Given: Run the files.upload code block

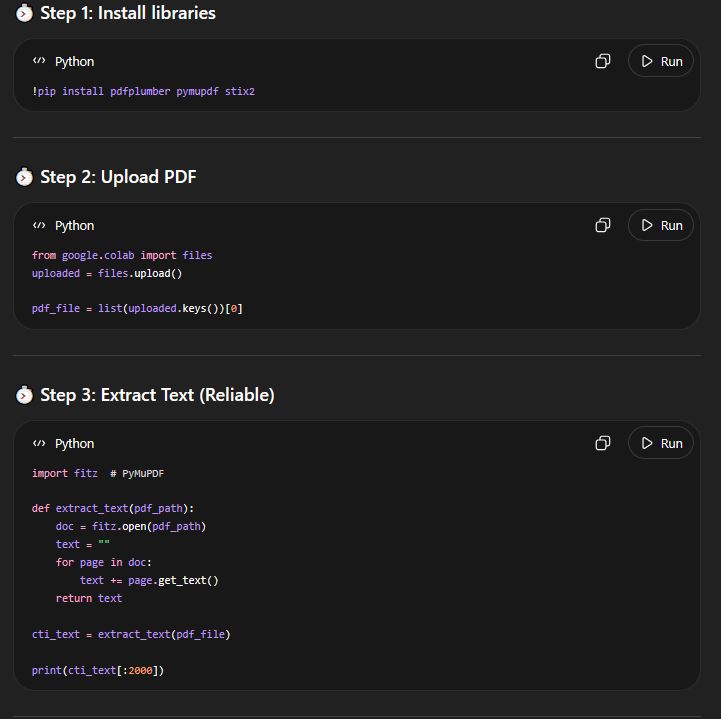Looking at the screenshot, I should pos(661,225).
